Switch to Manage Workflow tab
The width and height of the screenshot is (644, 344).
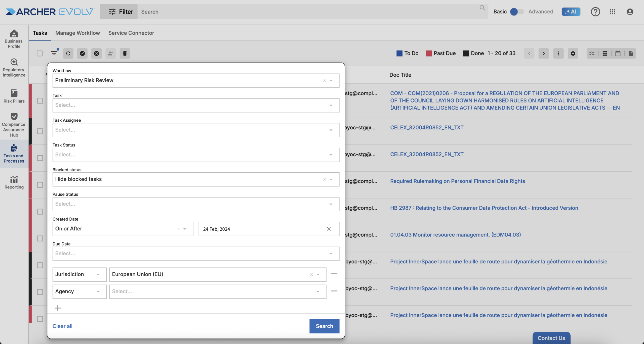pos(77,33)
